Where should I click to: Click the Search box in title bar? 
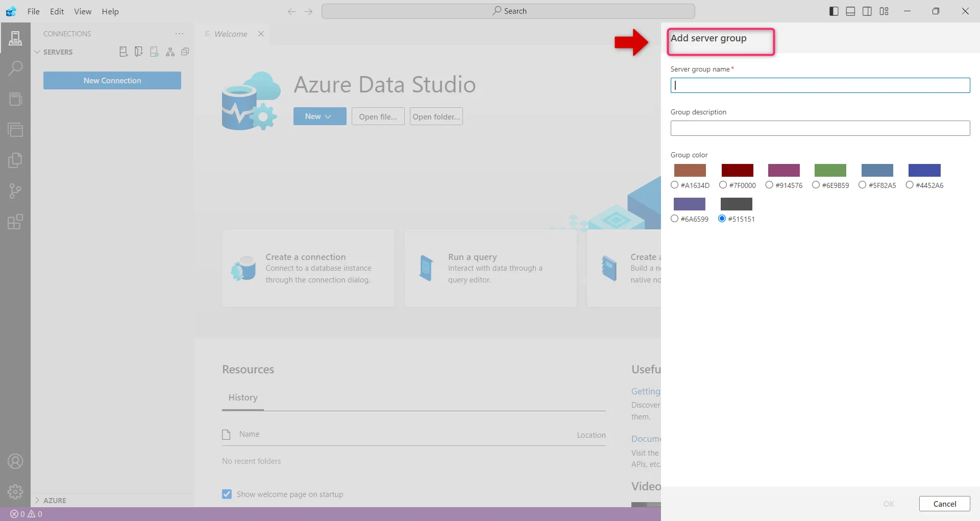508,11
